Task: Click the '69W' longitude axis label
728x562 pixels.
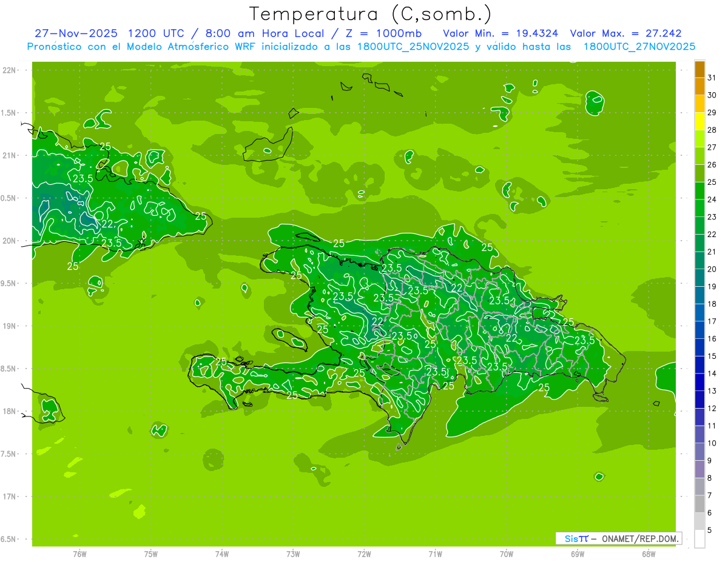Action: tap(578, 554)
